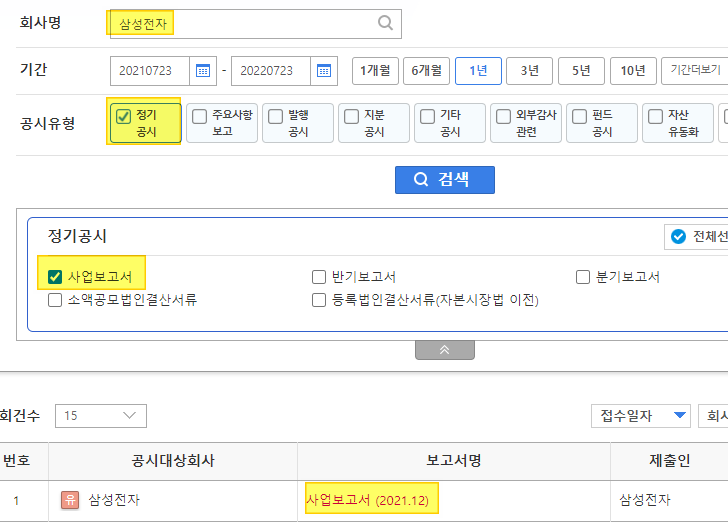The width and height of the screenshot is (728, 523).
Task: Check the 지분공시 disclosure type
Action: [351, 116]
